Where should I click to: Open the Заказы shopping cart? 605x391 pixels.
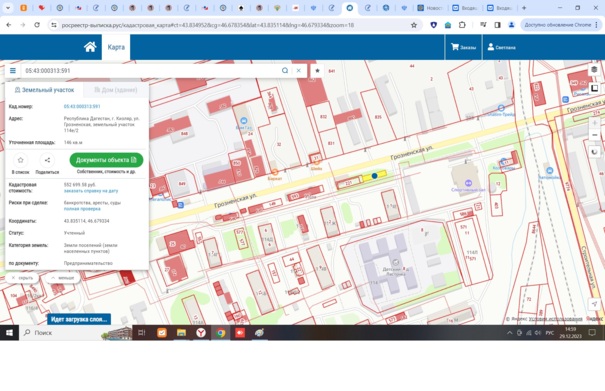coord(463,47)
